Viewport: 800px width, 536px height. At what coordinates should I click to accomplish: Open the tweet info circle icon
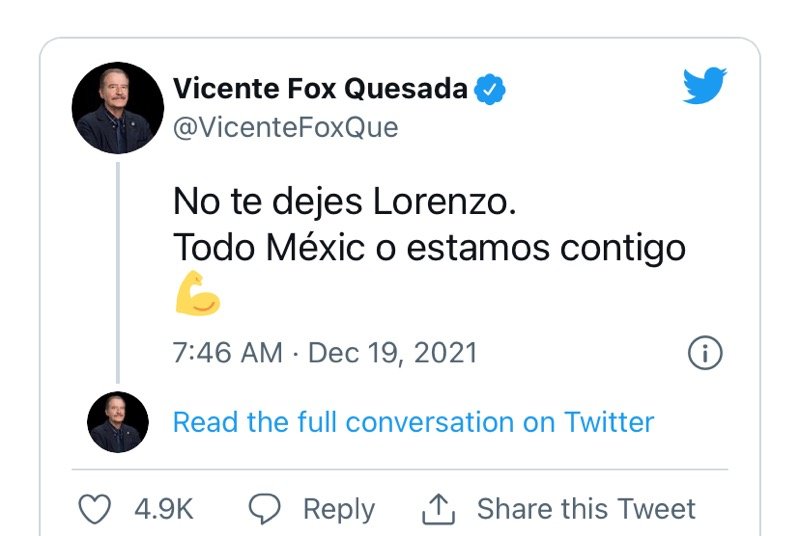705,352
